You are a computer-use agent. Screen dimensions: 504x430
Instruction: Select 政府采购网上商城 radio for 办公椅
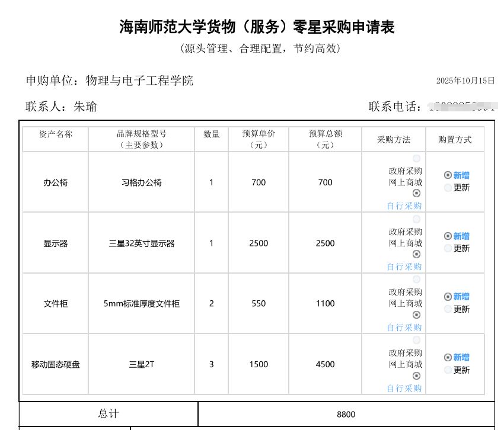pos(416,159)
